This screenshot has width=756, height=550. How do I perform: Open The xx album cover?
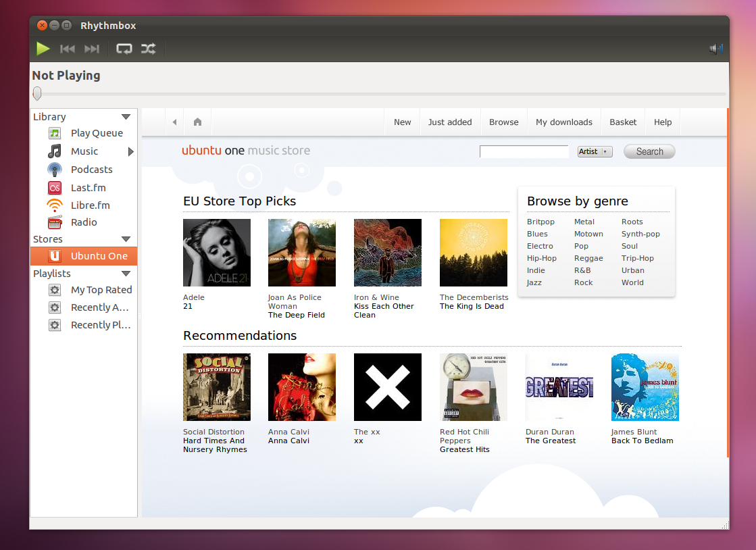click(388, 387)
